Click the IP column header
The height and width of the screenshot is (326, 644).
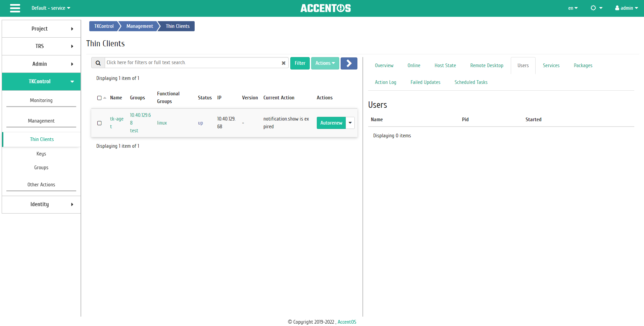pos(219,98)
